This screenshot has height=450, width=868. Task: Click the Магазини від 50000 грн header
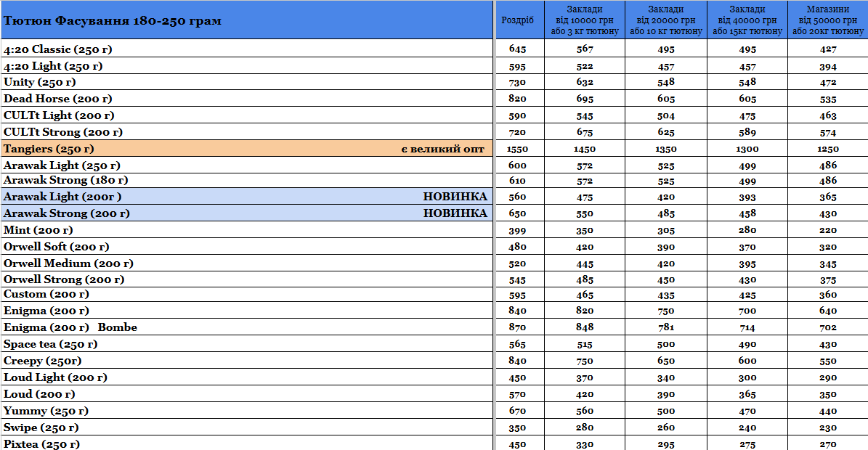tap(827, 20)
